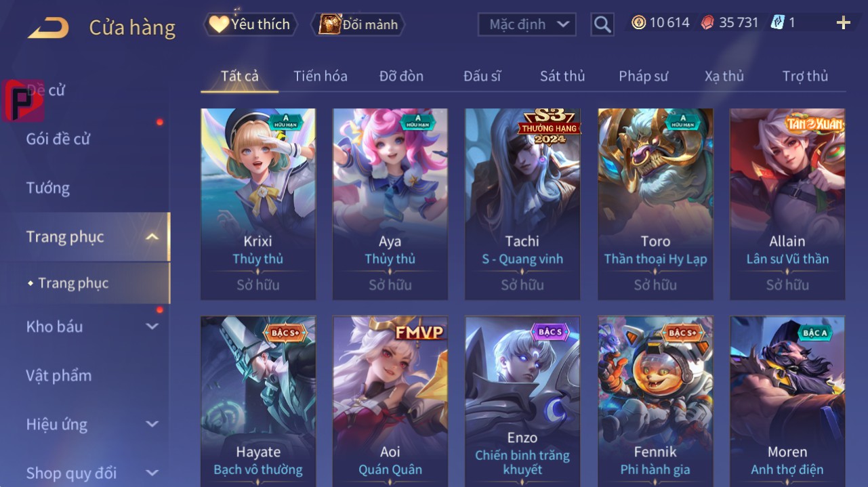Open the Mặc định sort dropdown
868x487 pixels.
click(527, 24)
